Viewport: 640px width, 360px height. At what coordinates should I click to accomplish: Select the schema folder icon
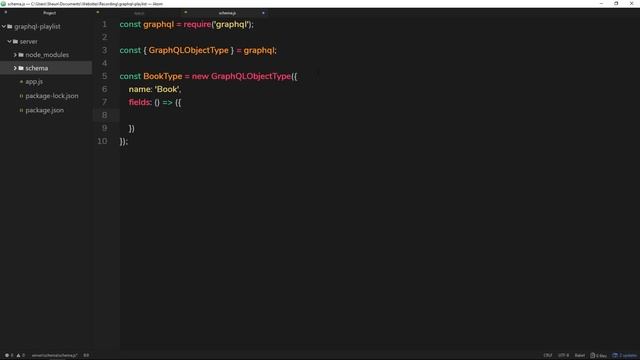[x=21, y=68]
